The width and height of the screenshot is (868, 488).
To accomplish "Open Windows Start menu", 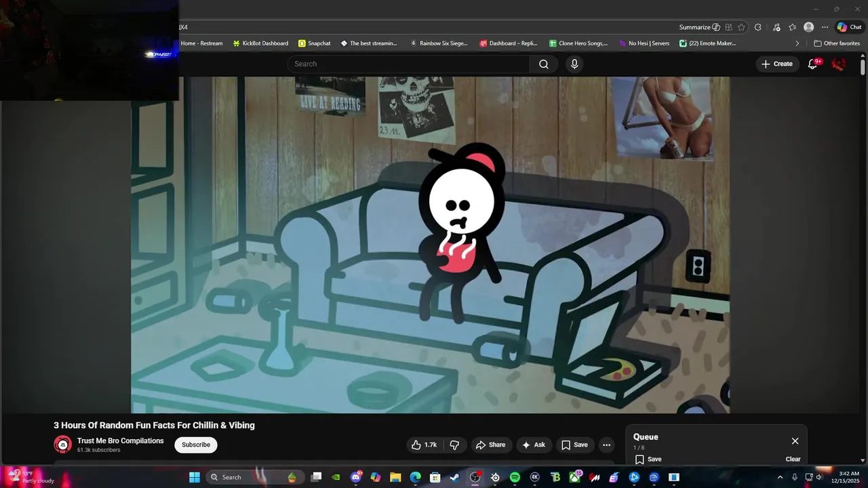I will (195, 477).
